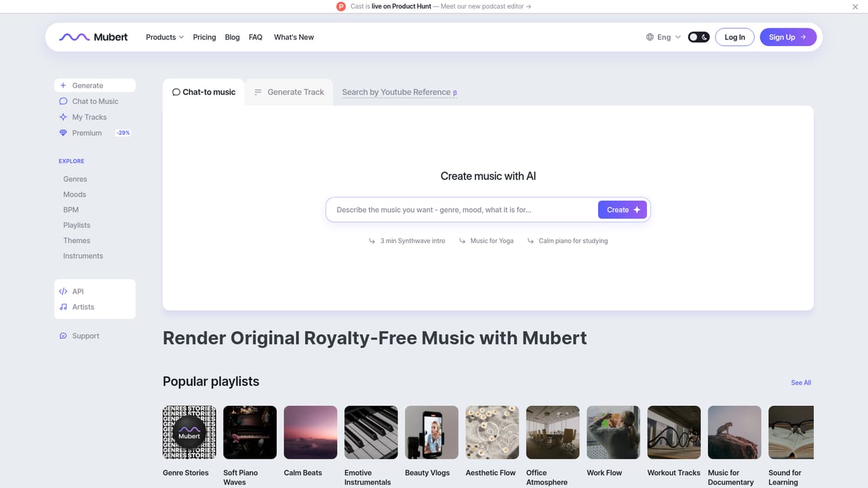Click the Sign Up button
Viewport: 868px width, 488px height.
click(787, 37)
